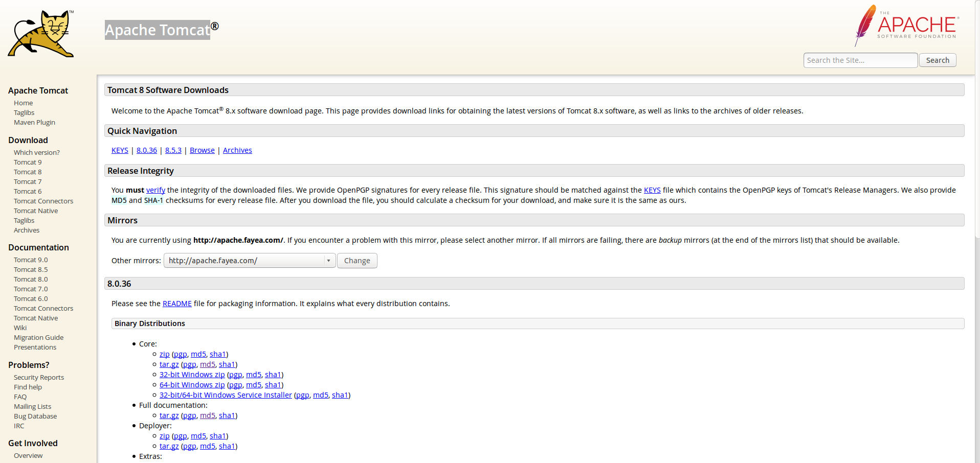Open Which version? sidebar link
The image size is (980, 463).
pos(37,153)
